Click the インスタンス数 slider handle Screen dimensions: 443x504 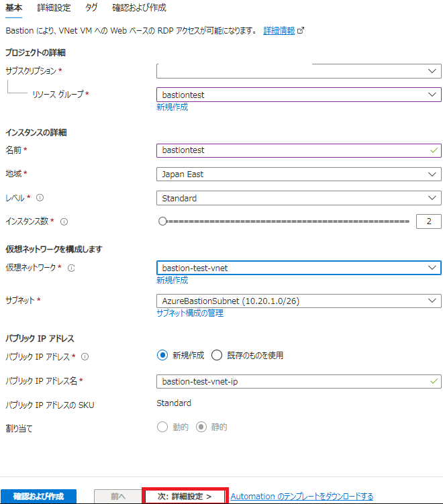[x=162, y=221]
